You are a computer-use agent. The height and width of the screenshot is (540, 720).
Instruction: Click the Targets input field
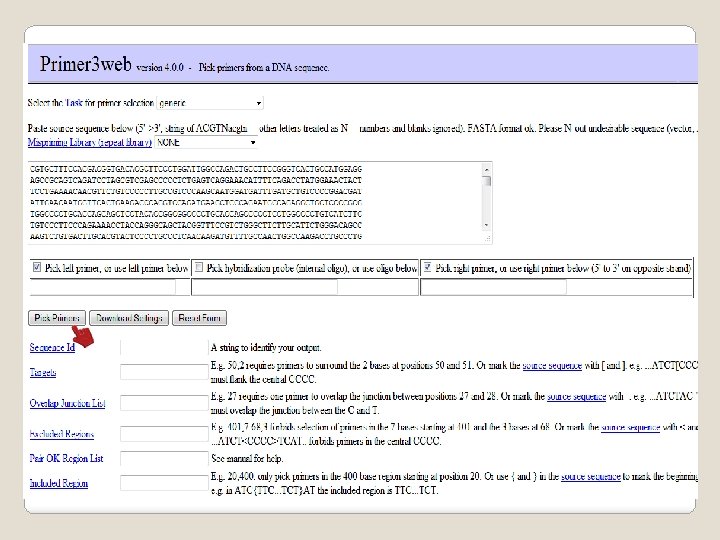point(164,372)
